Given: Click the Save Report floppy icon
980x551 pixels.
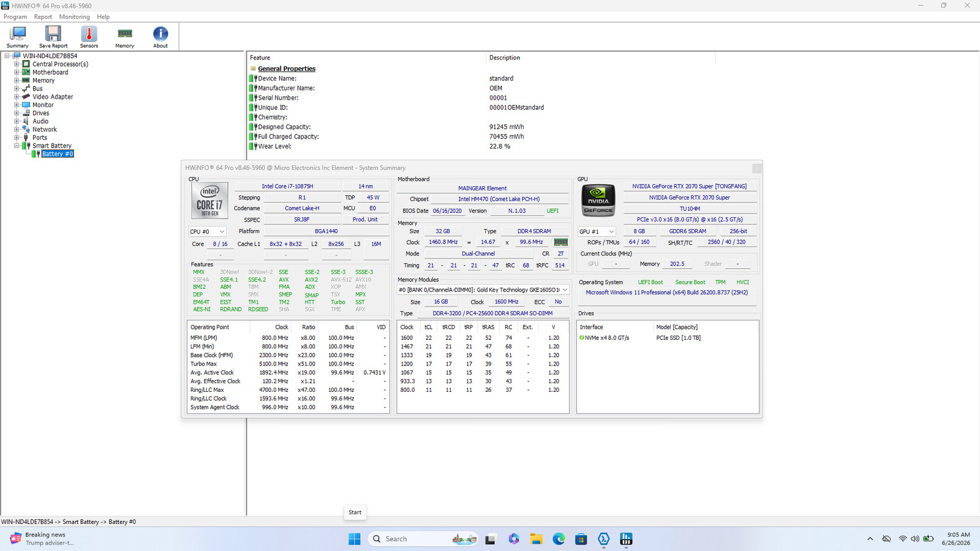Looking at the screenshot, I should pos(53,37).
